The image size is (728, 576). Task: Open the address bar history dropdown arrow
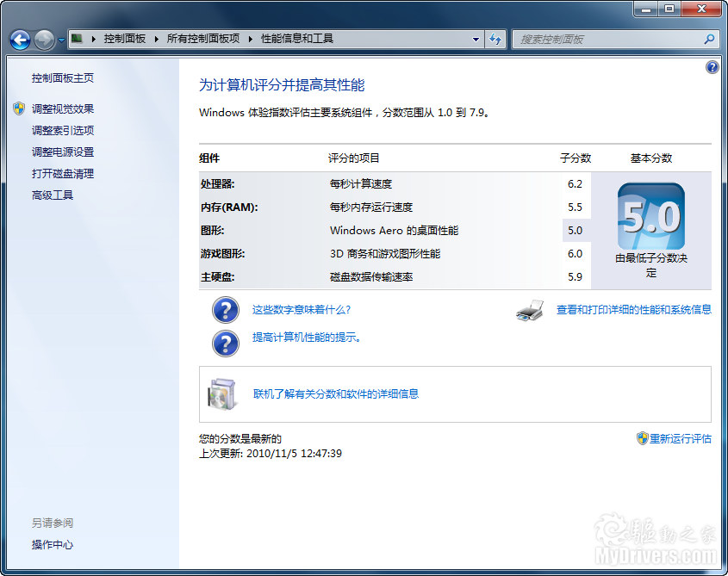pyautogui.click(x=476, y=39)
